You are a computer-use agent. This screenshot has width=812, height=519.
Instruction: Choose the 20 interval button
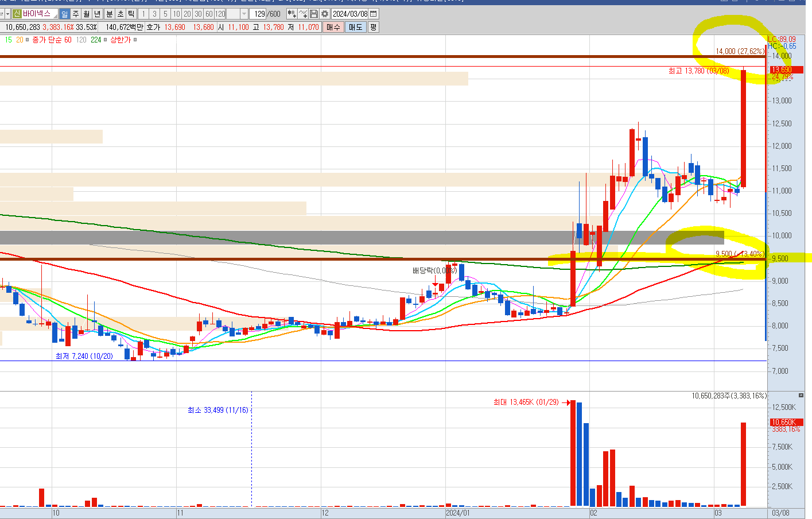[x=187, y=14]
